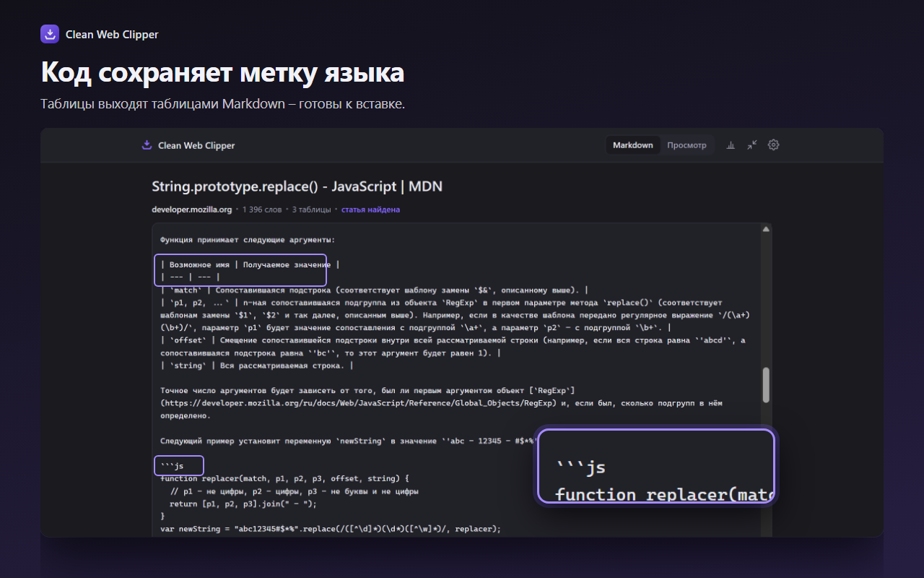
Task: Click the purple Clean Web Clipper logo above the headline
Action: (50, 34)
